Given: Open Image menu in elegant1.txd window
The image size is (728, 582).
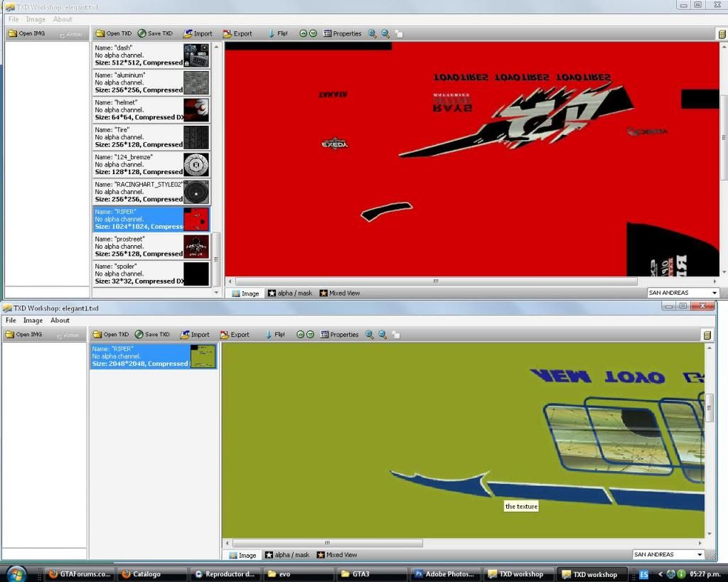Looking at the screenshot, I should coord(33,320).
